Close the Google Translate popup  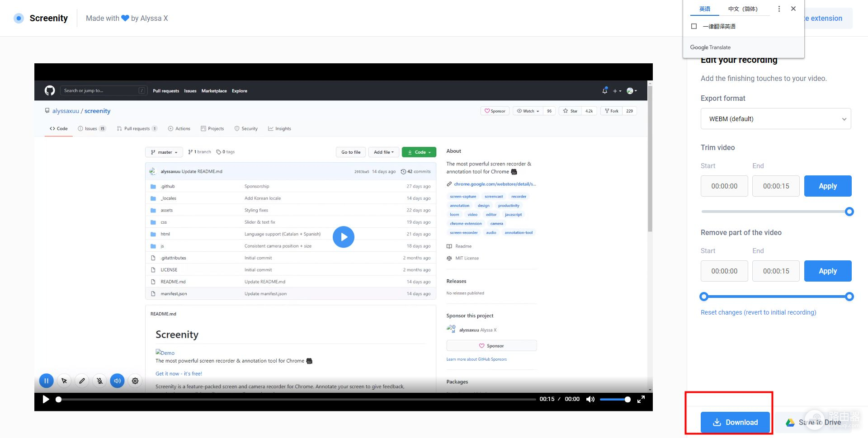coord(793,9)
